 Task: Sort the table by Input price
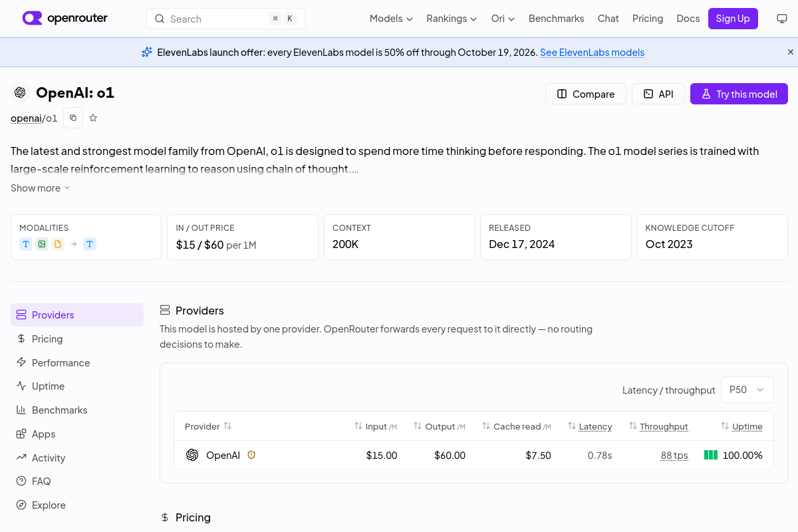coord(376,426)
